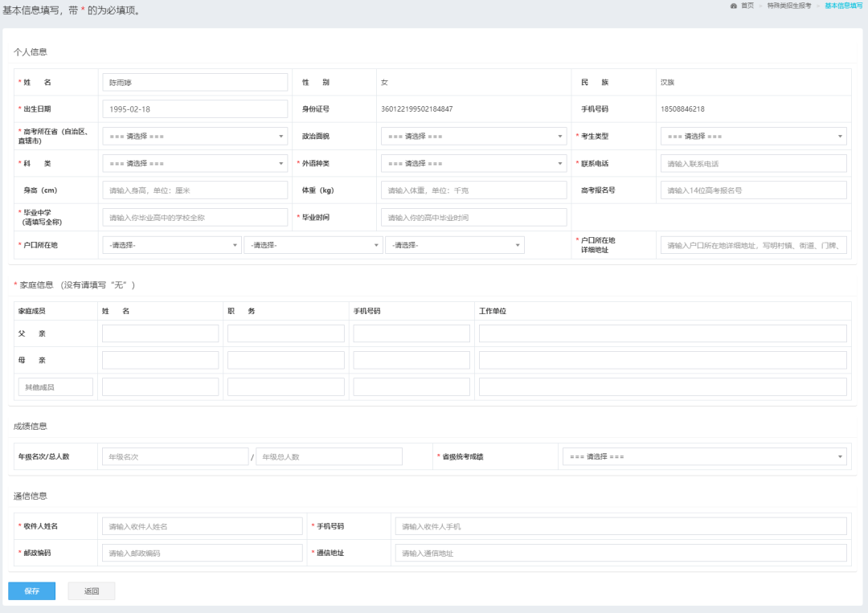Click the 身高 (cm) input field
The image size is (868, 613).
pyautogui.click(x=194, y=190)
